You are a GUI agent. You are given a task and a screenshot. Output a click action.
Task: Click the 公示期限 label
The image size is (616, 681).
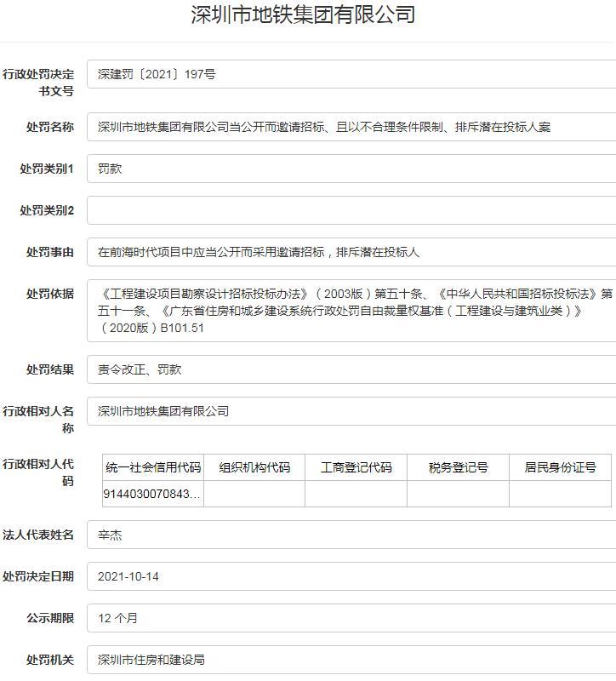(50, 618)
